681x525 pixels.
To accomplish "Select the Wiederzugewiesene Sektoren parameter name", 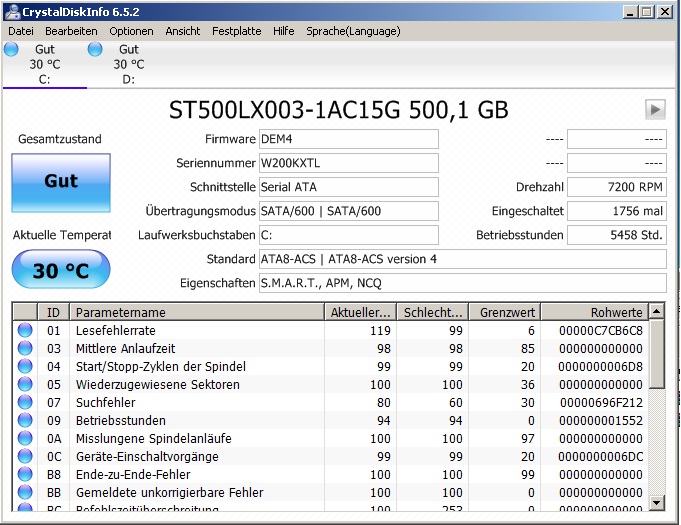I will coord(158,384).
